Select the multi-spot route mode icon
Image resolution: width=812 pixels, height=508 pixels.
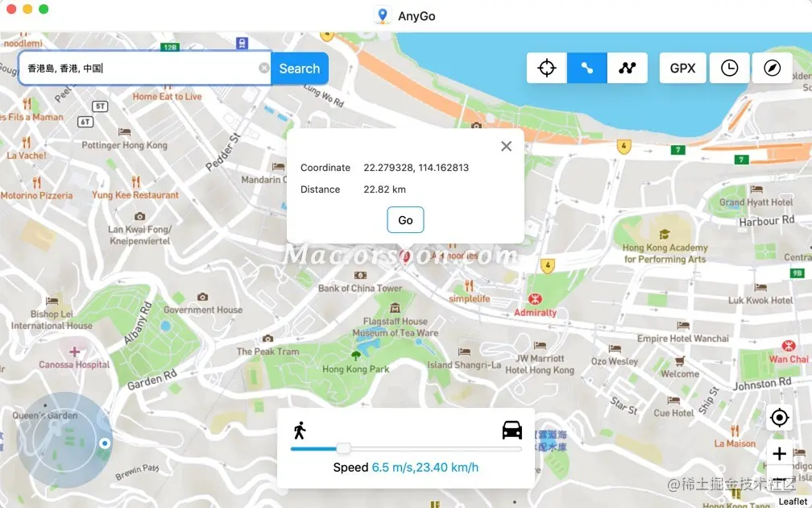click(x=627, y=68)
